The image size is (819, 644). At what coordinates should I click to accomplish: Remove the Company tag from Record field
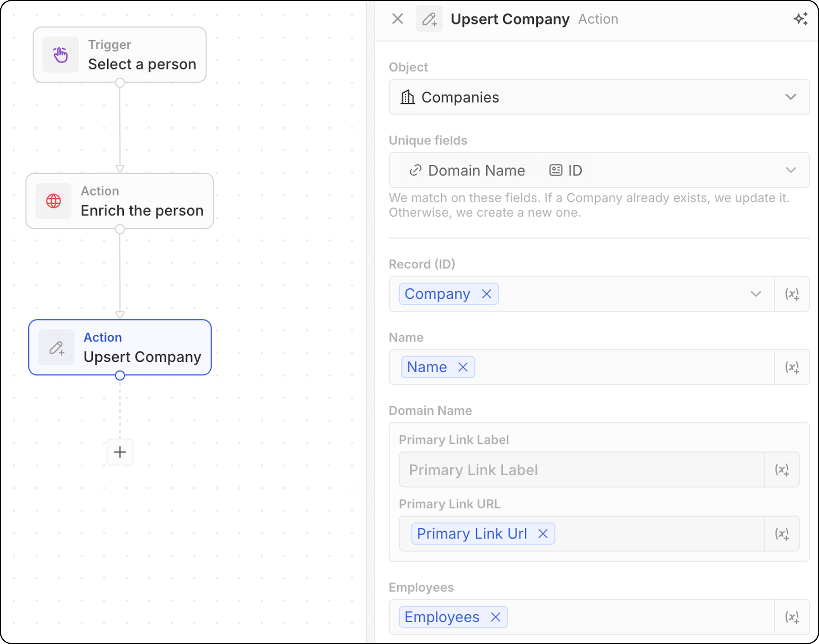point(487,294)
